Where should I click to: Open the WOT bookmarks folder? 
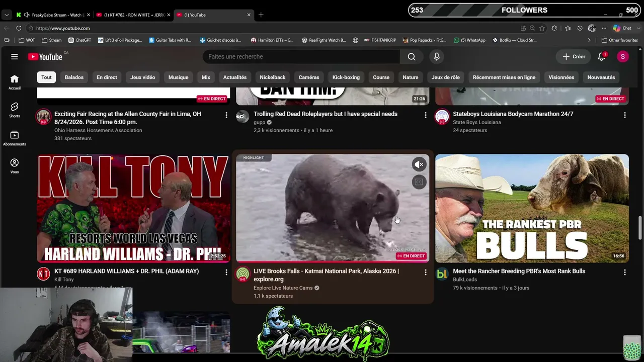(27, 40)
